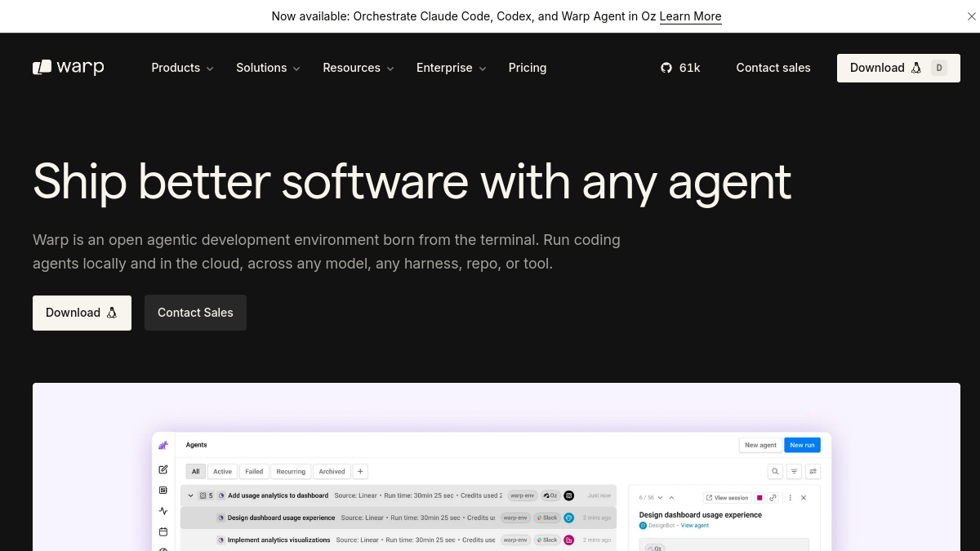The width and height of the screenshot is (980, 551).
Task: Open the Pricing page
Action: (x=528, y=68)
